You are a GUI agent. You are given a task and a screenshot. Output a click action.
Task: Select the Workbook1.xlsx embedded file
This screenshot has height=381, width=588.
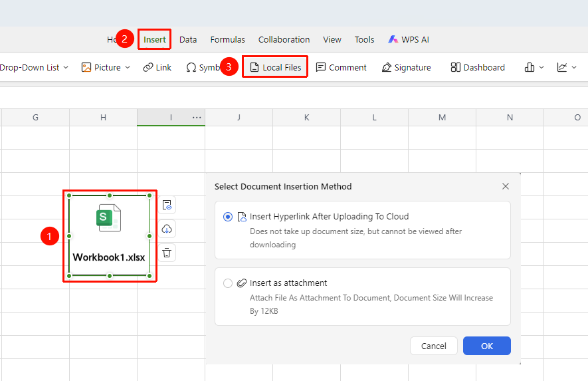tap(109, 236)
